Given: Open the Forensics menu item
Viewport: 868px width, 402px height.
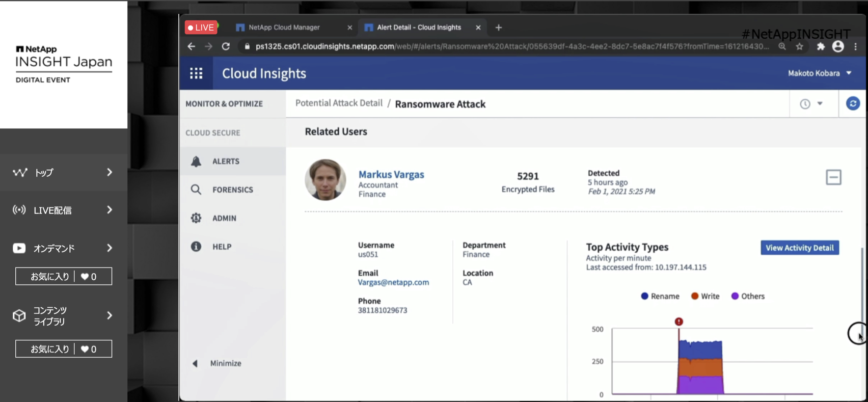Looking at the screenshot, I should [x=233, y=190].
